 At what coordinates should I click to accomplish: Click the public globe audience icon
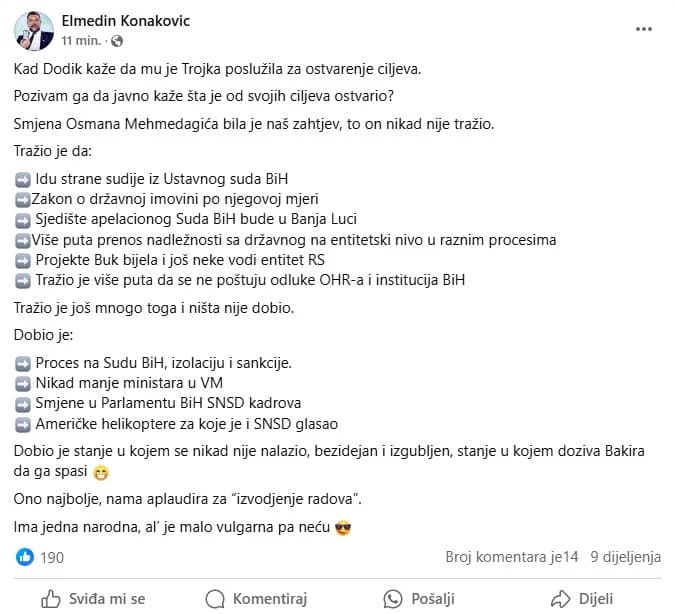(x=117, y=41)
